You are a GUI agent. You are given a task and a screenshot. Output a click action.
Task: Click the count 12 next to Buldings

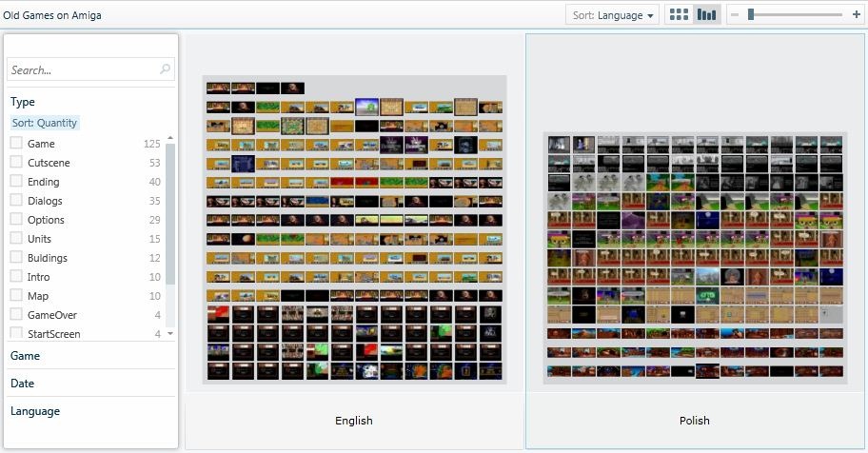[x=154, y=258]
